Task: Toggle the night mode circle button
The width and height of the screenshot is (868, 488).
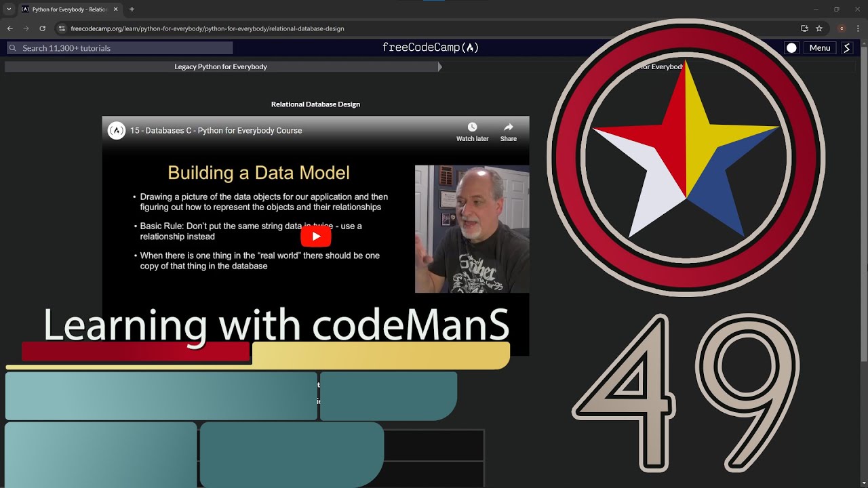Action: click(791, 47)
